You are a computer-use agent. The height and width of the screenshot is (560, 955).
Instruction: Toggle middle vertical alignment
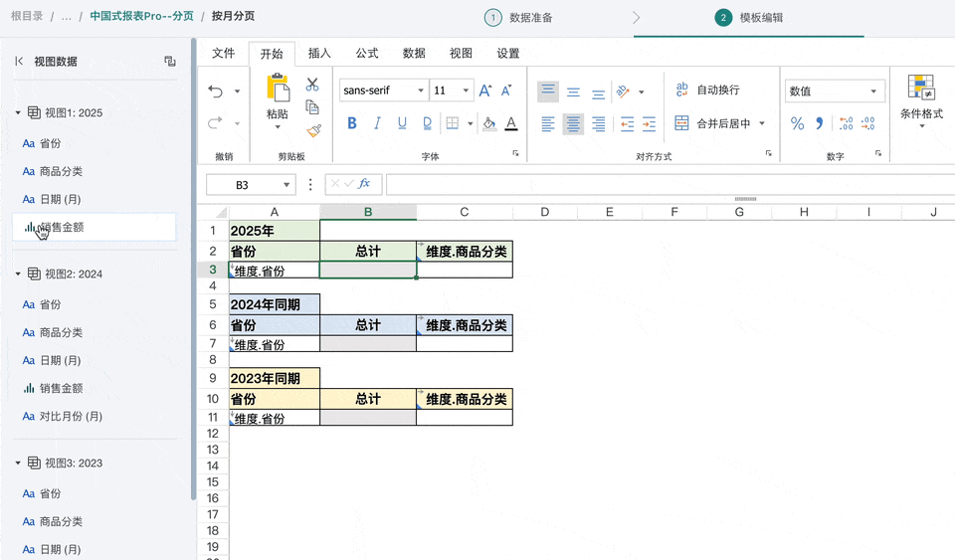[573, 92]
